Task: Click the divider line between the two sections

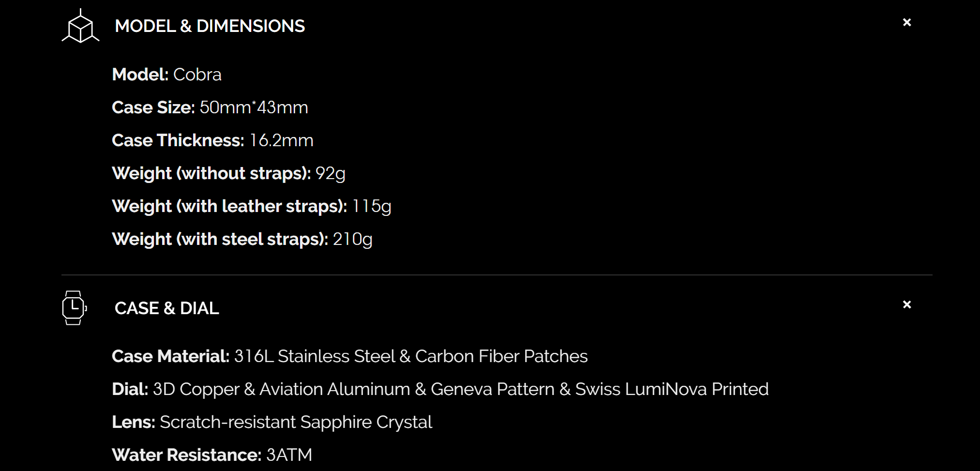Action: coord(497,275)
